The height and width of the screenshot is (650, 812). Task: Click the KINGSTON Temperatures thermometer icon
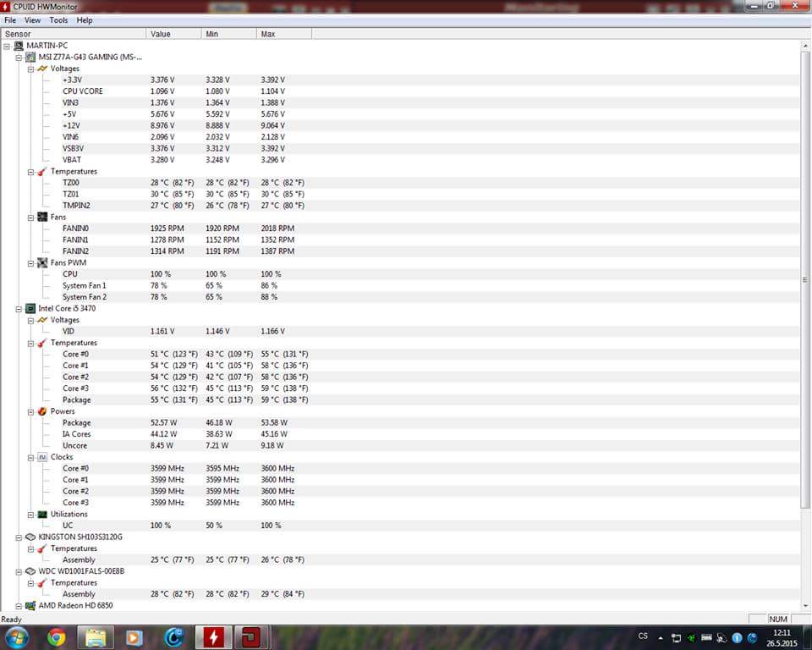click(x=42, y=548)
